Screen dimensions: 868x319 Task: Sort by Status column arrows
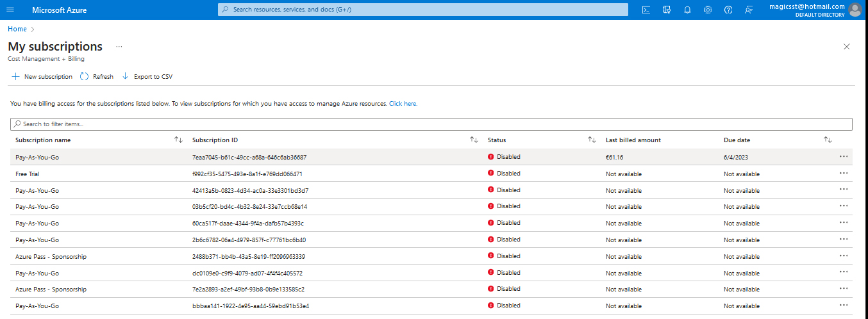click(x=592, y=140)
